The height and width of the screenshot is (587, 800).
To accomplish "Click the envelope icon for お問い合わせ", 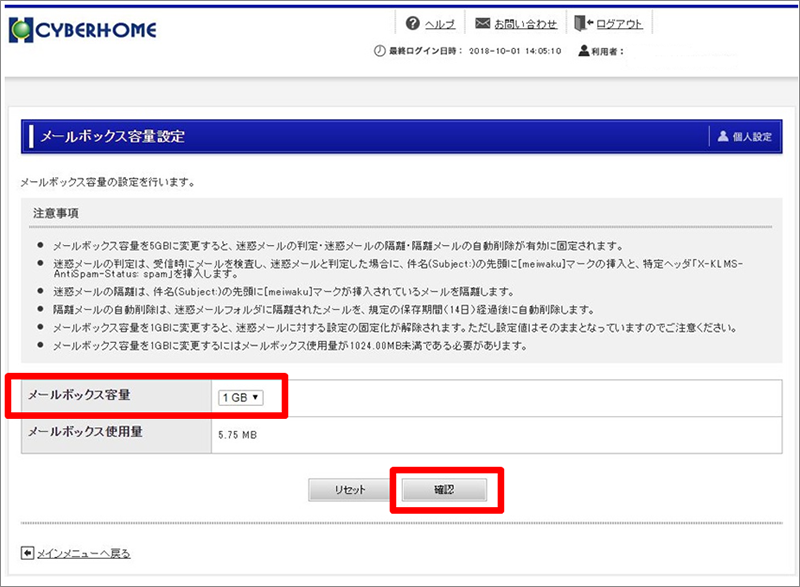I will [x=482, y=24].
